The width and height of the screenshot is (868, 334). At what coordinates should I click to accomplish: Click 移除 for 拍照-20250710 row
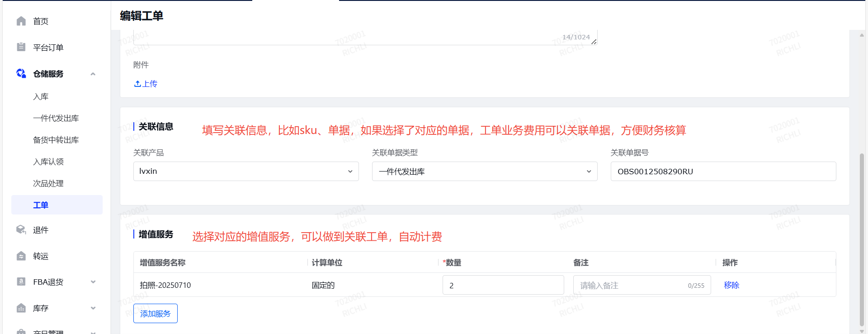pyautogui.click(x=731, y=285)
